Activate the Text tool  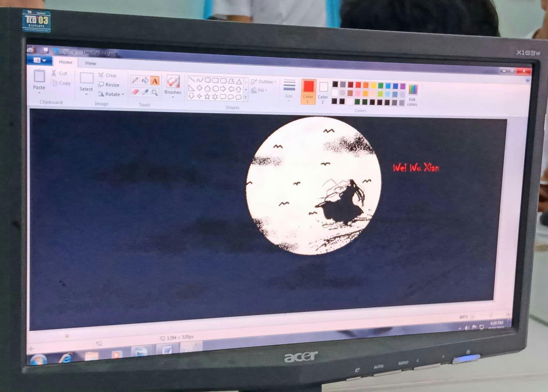pyautogui.click(x=155, y=81)
